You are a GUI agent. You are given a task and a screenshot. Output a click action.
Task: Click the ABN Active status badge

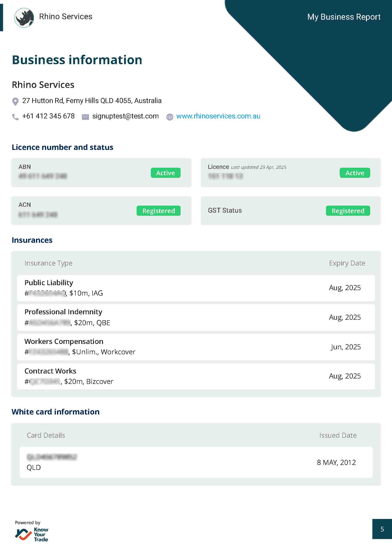(x=166, y=173)
